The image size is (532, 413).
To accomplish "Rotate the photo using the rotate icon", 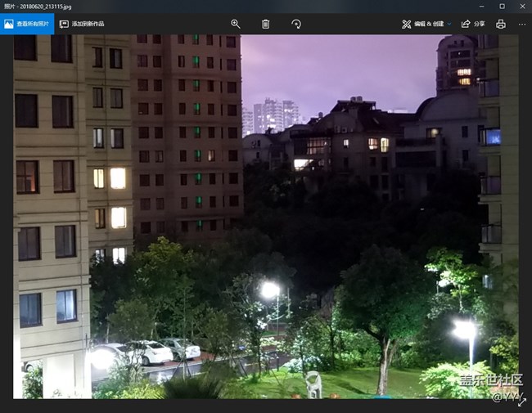I will coord(295,25).
